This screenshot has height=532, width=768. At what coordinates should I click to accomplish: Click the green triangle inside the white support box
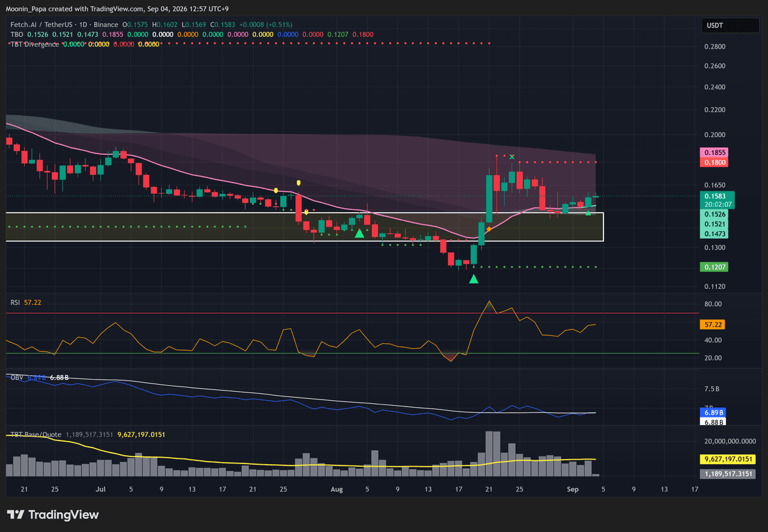point(360,234)
